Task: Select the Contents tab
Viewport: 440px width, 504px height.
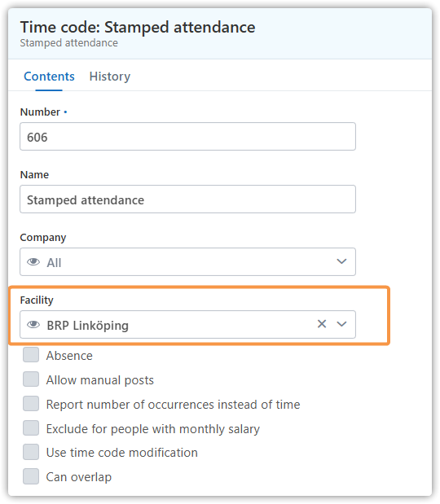Action: pyautogui.click(x=49, y=77)
